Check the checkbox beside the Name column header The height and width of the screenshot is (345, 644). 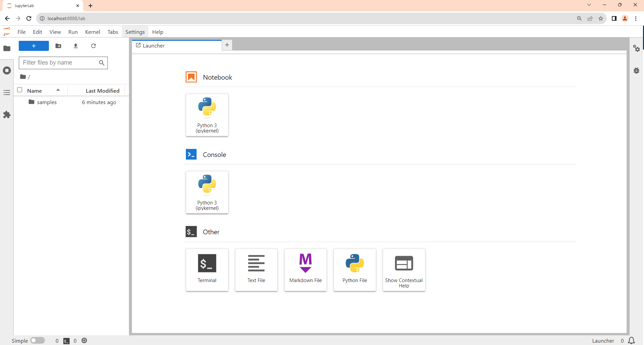pos(20,90)
